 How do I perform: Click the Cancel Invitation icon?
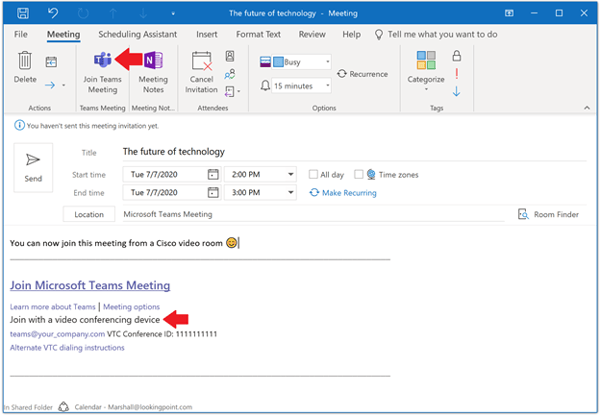coord(201,61)
